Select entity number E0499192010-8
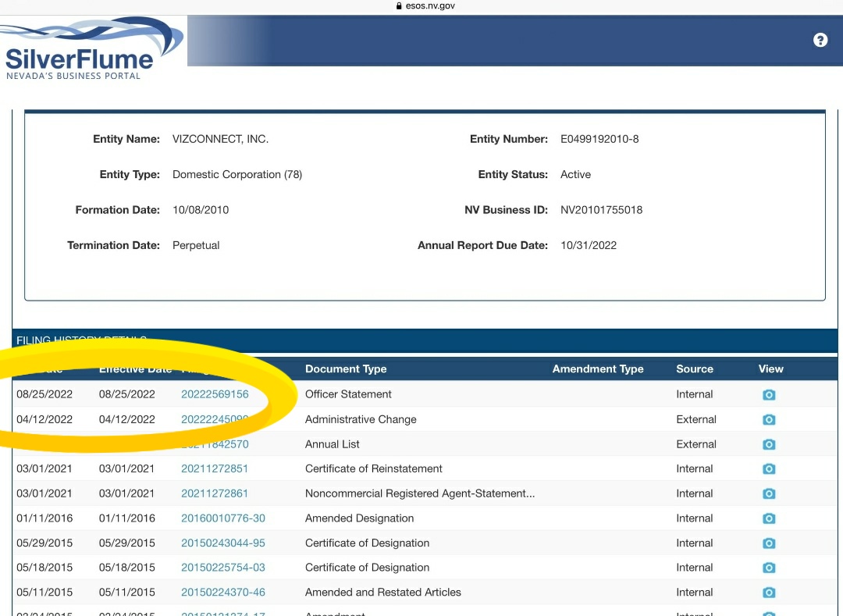 point(599,139)
